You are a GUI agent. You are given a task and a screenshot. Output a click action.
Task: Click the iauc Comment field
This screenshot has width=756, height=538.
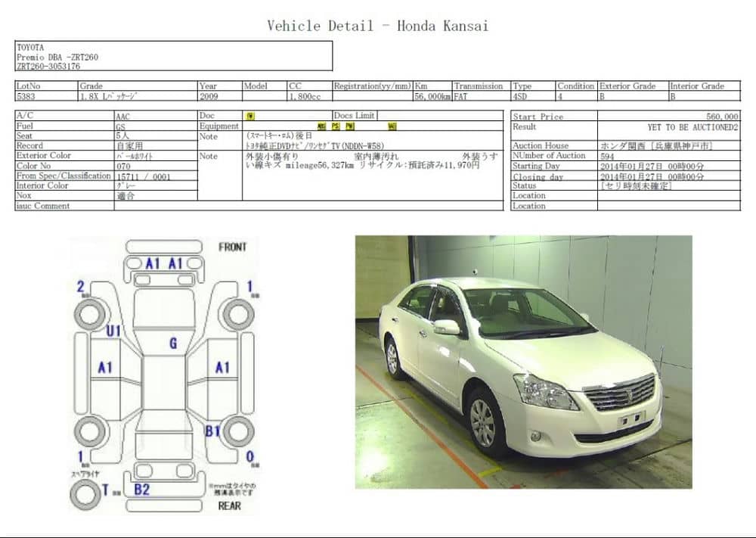308,206
